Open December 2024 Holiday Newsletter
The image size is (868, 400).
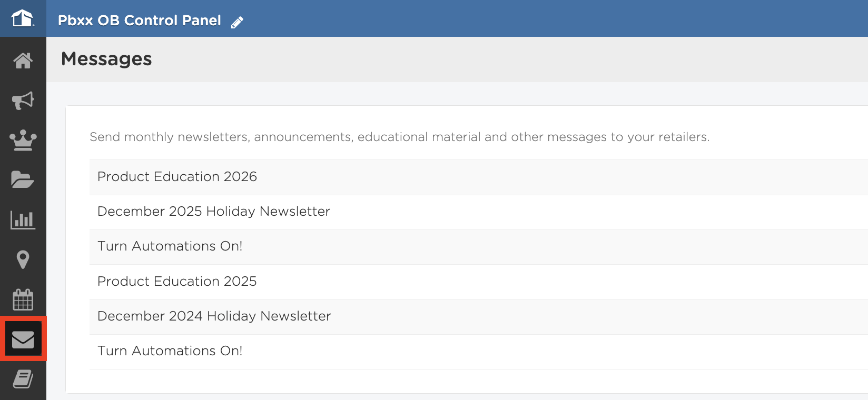[478, 317]
